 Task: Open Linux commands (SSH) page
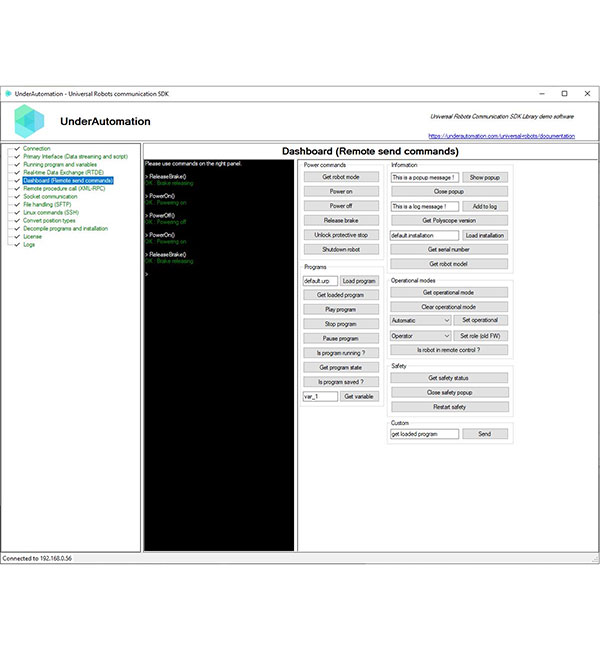(x=51, y=213)
